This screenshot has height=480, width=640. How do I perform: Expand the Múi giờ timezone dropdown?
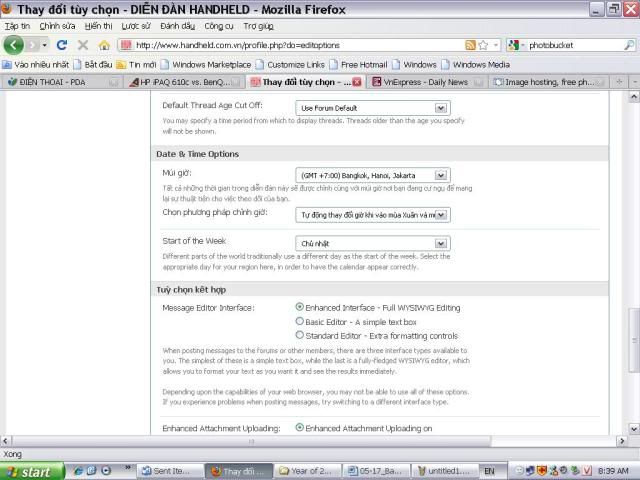(x=372, y=175)
